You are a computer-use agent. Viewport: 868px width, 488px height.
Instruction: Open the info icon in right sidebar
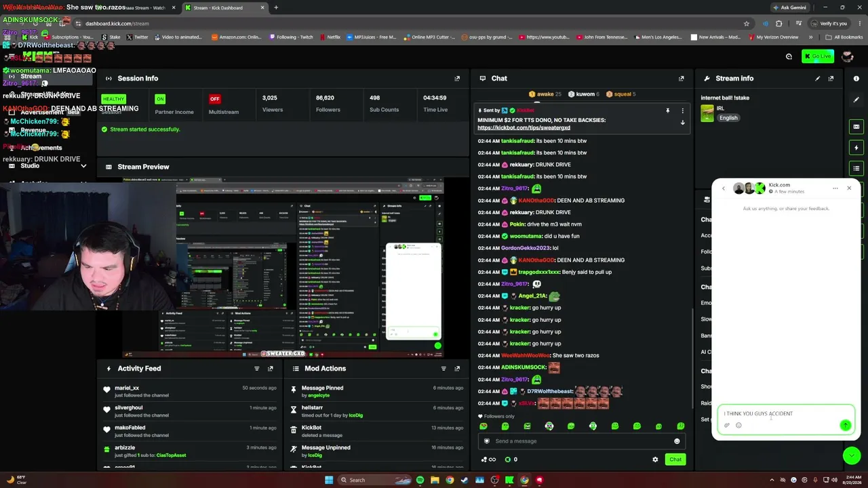856,79
